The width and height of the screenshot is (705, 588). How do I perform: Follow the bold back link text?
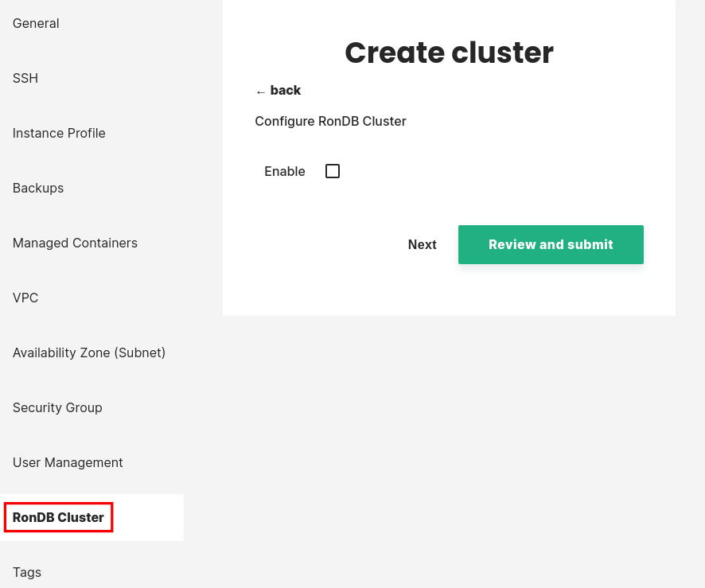(x=286, y=91)
